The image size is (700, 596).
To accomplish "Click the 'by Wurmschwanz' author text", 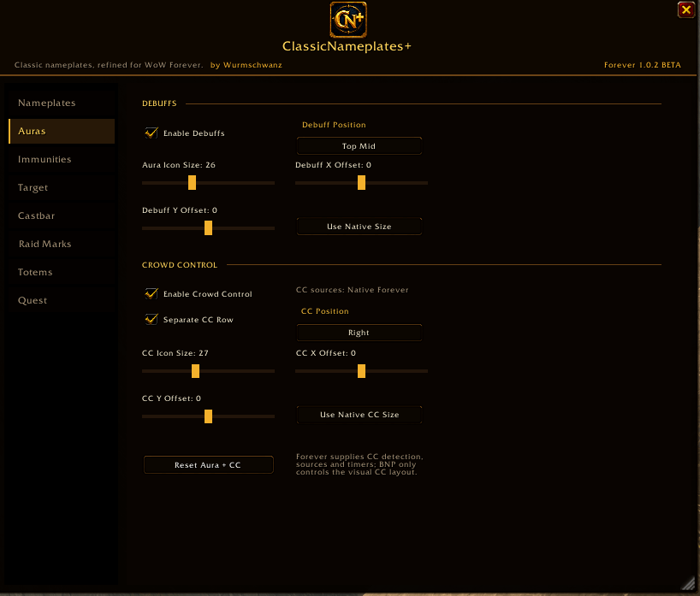I will pos(246,65).
